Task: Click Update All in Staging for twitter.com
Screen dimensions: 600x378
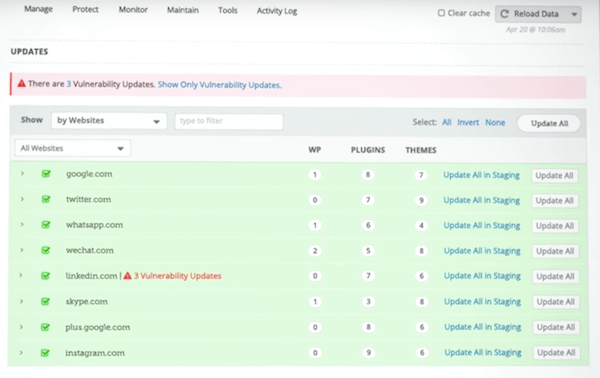Action: click(x=481, y=200)
